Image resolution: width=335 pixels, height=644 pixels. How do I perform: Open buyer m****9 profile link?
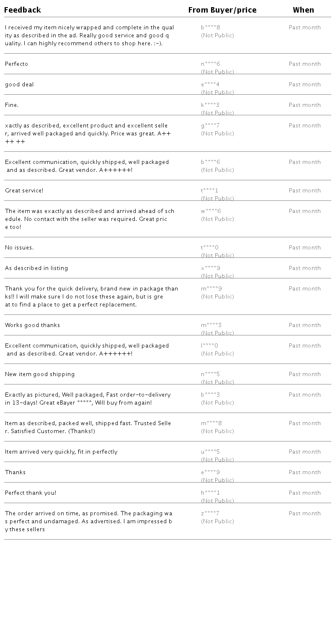click(211, 289)
